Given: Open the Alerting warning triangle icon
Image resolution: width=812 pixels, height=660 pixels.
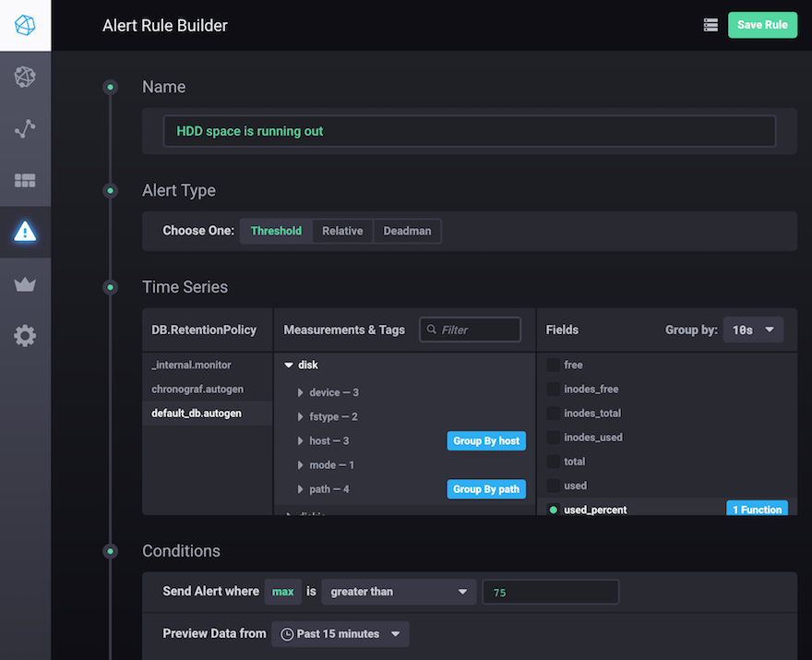Looking at the screenshot, I should click(x=25, y=232).
